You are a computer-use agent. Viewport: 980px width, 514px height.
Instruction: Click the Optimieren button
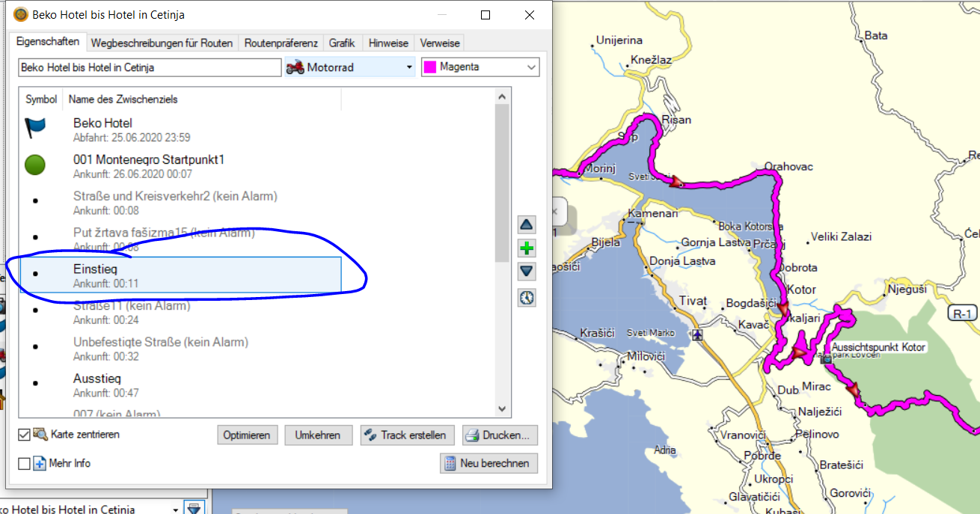pos(248,435)
